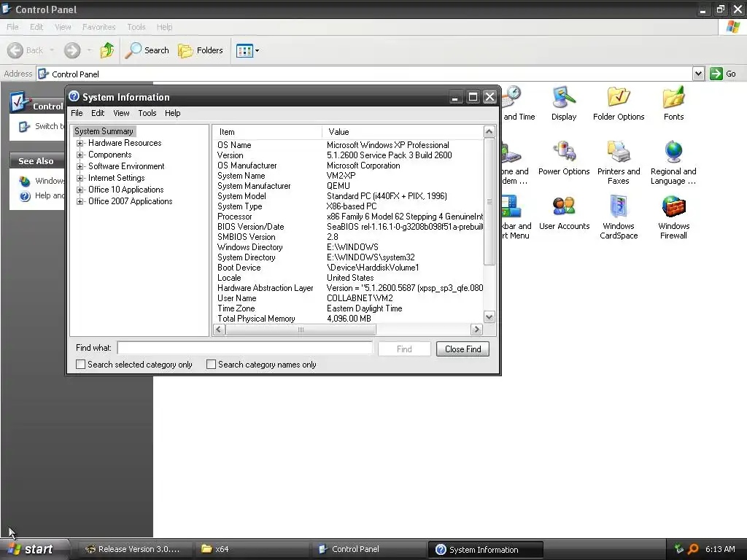This screenshot has width=747, height=560.
Task: Open System Information Help menu
Action: (172, 113)
